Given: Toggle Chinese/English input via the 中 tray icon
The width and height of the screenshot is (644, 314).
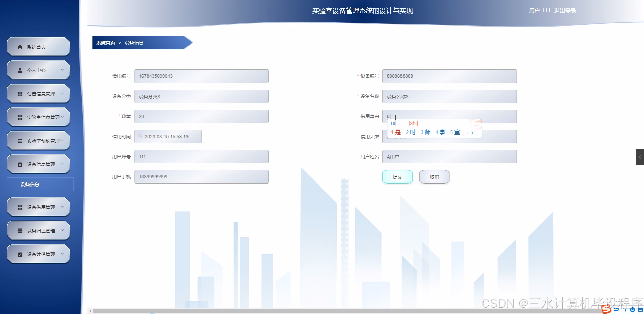Looking at the screenshot, I should [x=616, y=310].
